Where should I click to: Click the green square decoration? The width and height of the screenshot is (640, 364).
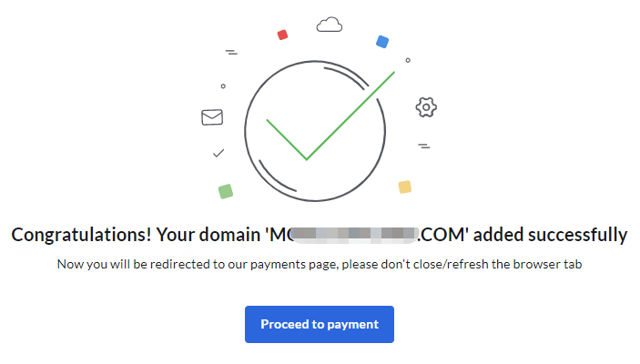pos(226,191)
